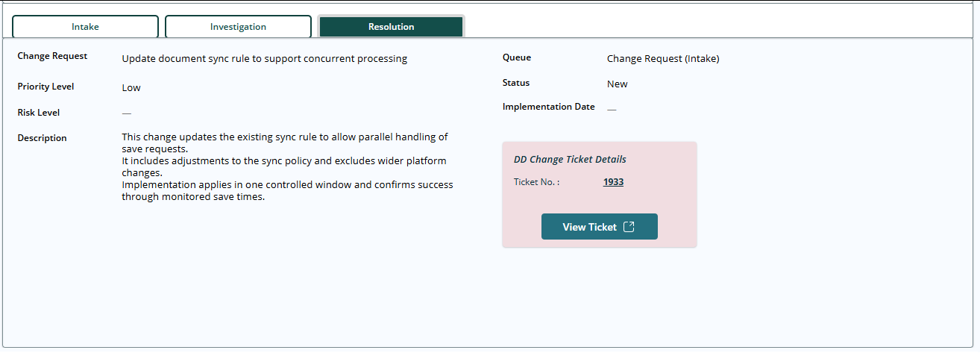The image size is (980, 353).
Task: Click the Priority Level label
Action: coord(45,87)
